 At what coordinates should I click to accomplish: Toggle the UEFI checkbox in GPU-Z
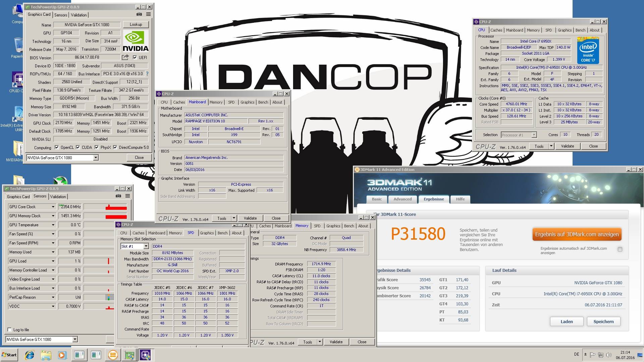[x=135, y=57]
